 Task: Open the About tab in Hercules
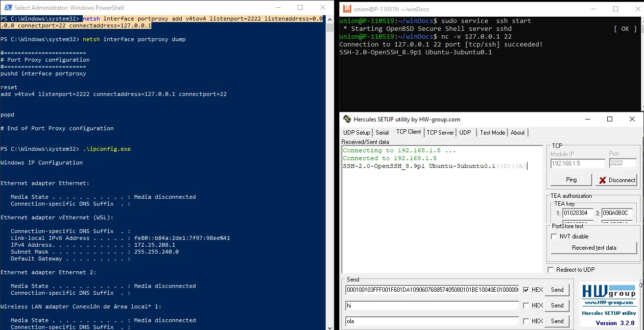point(518,132)
